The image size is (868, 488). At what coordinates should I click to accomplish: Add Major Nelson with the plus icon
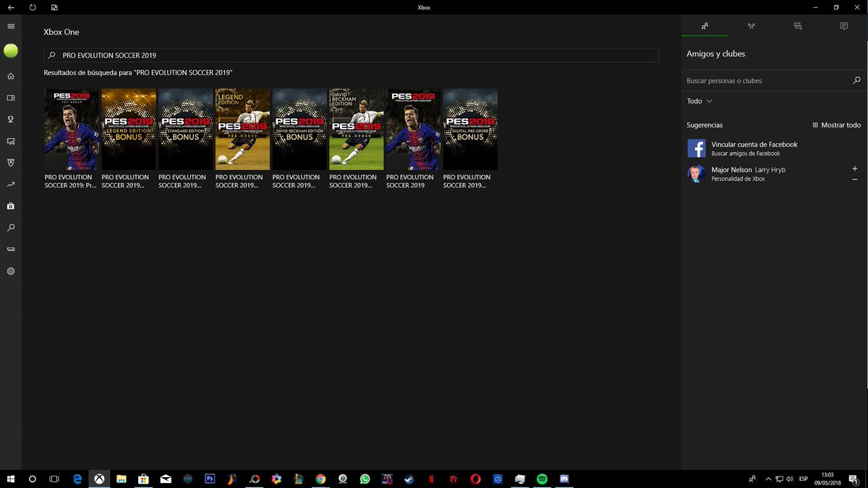[x=855, y=168]
